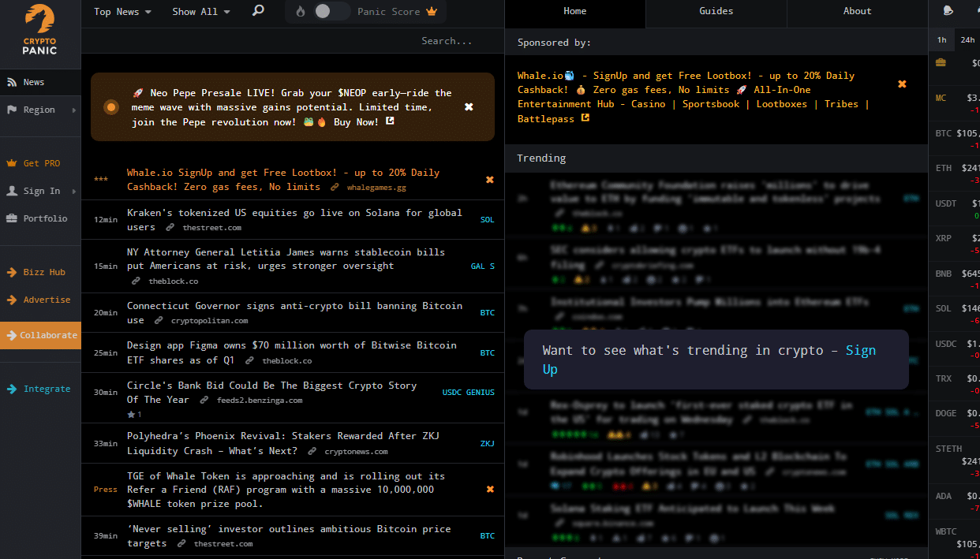980x559 pixels.
Task: Toggle the Panic Score switch
Action: pos(331,11)
